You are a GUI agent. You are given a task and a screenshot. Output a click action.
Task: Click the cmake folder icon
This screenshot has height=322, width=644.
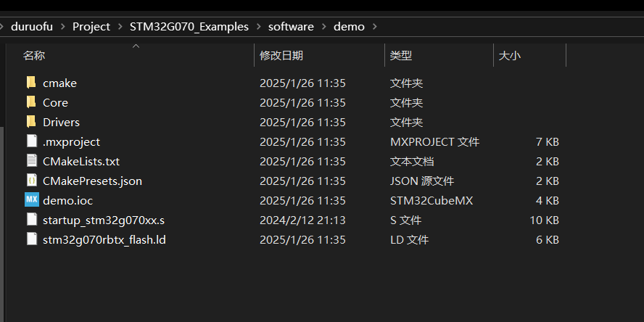(x=31, y=83)
